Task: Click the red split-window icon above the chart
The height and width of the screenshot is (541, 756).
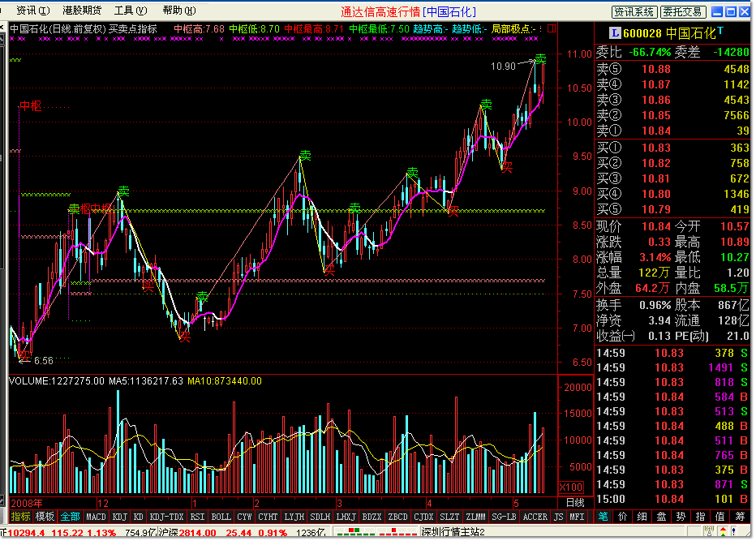Action: coord(552,29)
